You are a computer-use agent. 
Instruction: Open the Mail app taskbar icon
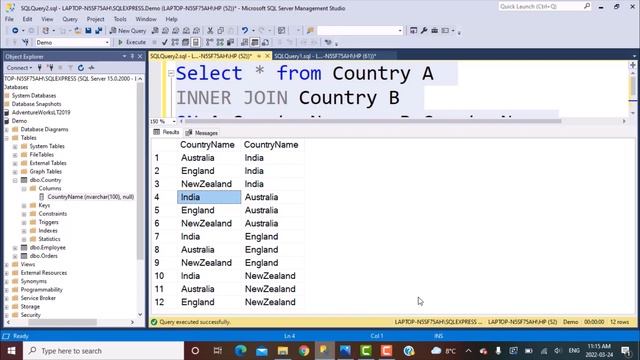point(262,351)
